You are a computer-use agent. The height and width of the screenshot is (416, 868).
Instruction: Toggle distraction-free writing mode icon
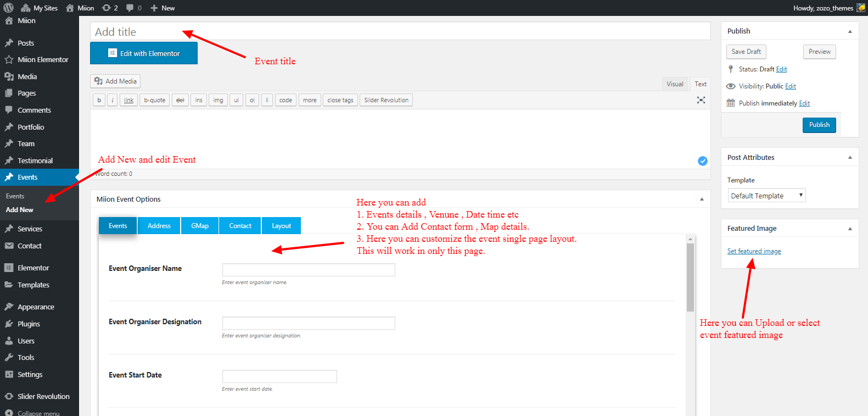(x=701, y=100)
